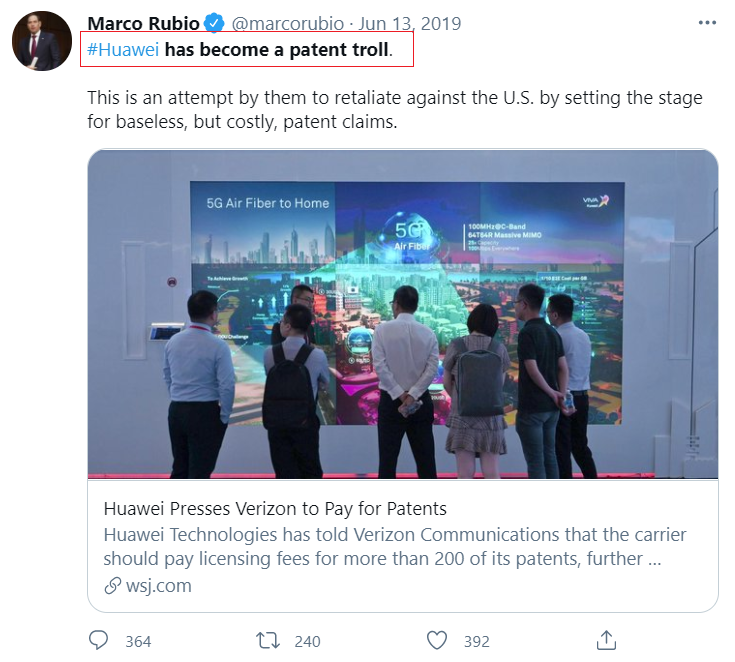Click the wsj.com domain text
The image size is (735, 662).
pyautogui.click(x=158, y=586)
